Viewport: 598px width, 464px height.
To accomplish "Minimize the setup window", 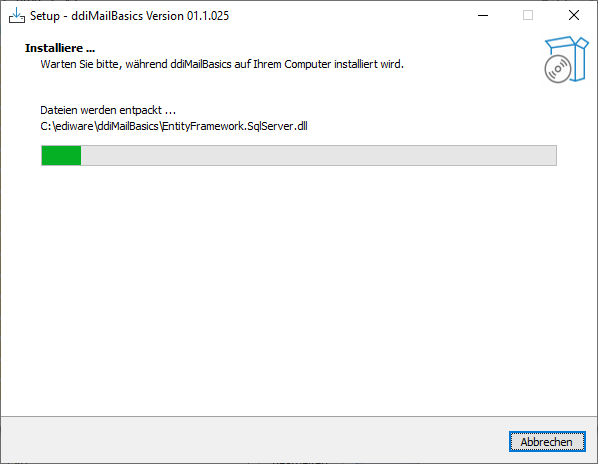I will 483,16.
